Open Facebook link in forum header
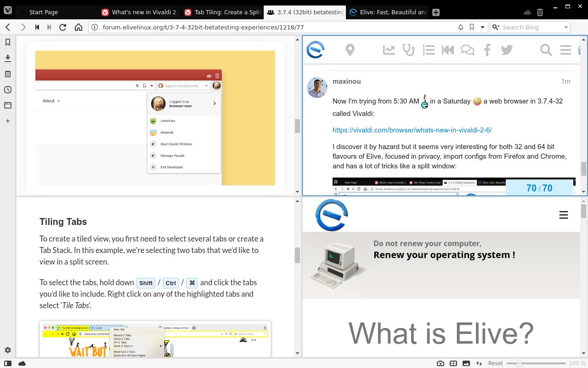The width and height of the screenshot is (588, 368). [487, 50]
